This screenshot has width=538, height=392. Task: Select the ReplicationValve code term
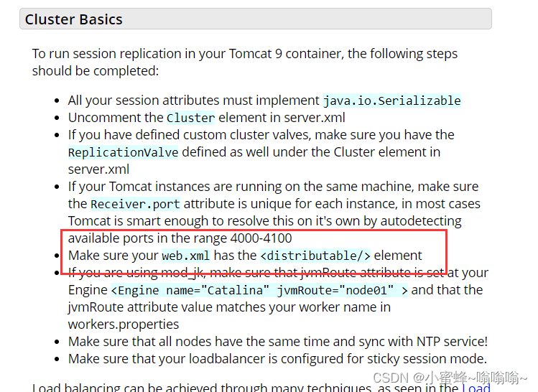pos(123,152)
